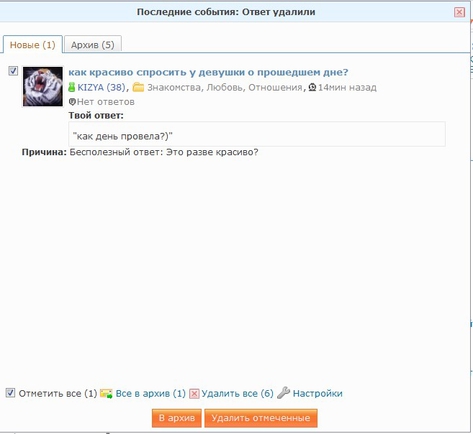
Task: Click the answer text box "как день провела?)"
Action: coord(257,134)
